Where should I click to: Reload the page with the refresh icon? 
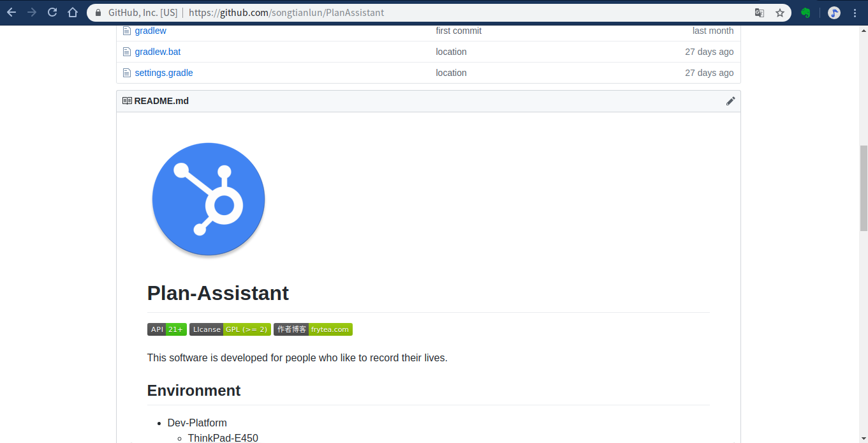click(x=52, y=12)
